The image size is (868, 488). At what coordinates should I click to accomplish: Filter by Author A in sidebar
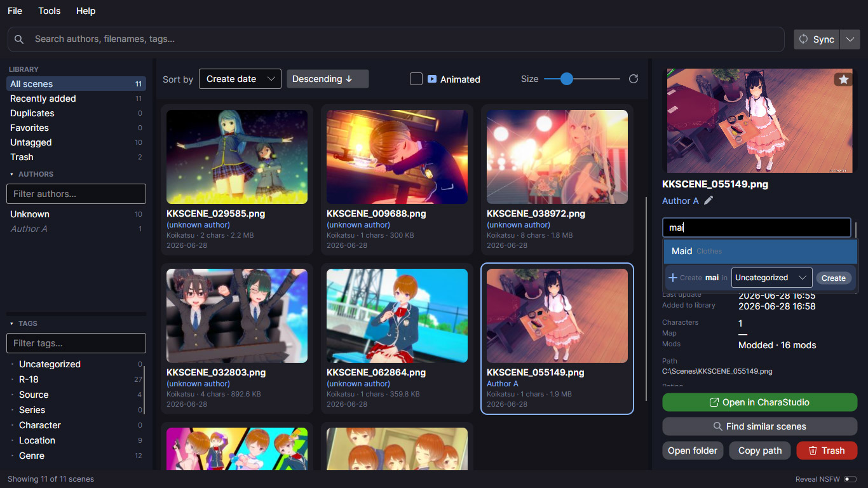(76, 229)
